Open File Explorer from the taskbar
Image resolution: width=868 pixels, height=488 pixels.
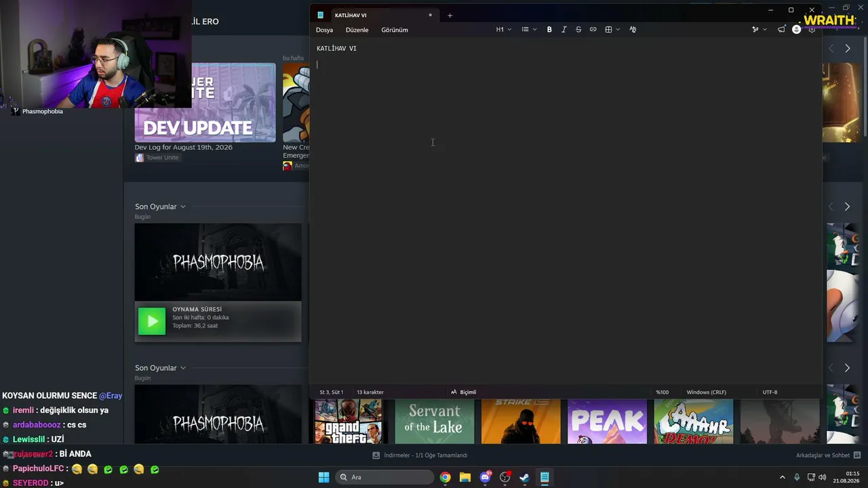pyautogui.click(x=465, y=477)
